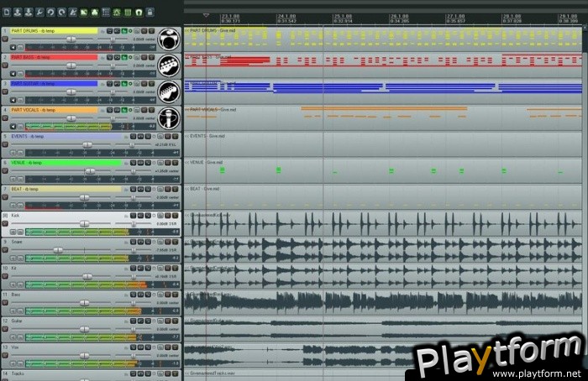Viewport: 588px width, 381px height.
Task: Toggle record monitoring speaker on PART VOCALS
Action: coord(13,127)
